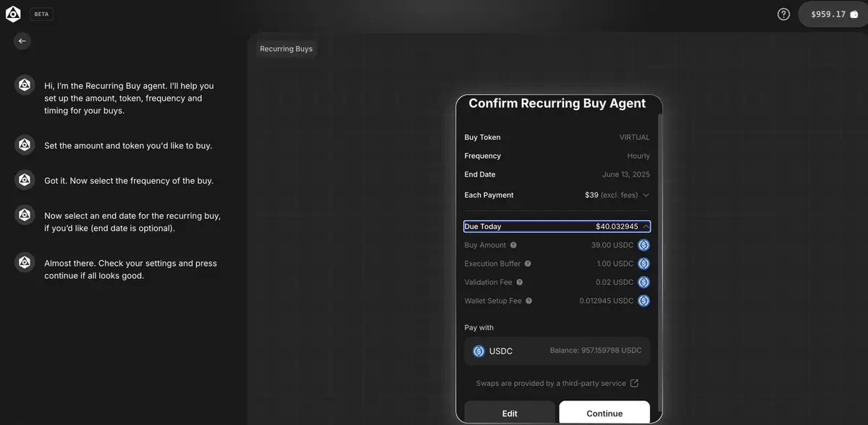Open the help question mark icon
868x425 pixels.
pyautogui.click(x=783, y=14)
